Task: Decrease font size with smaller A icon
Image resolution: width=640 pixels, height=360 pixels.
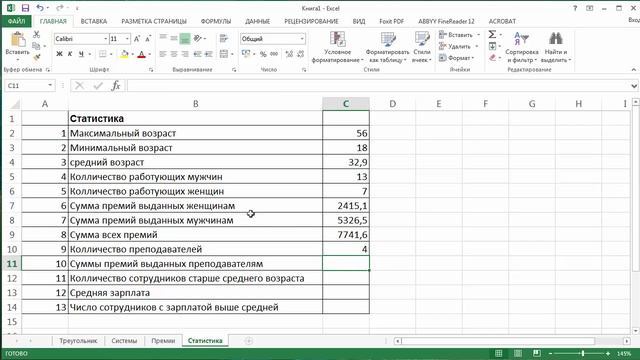Action: (148, 39)
